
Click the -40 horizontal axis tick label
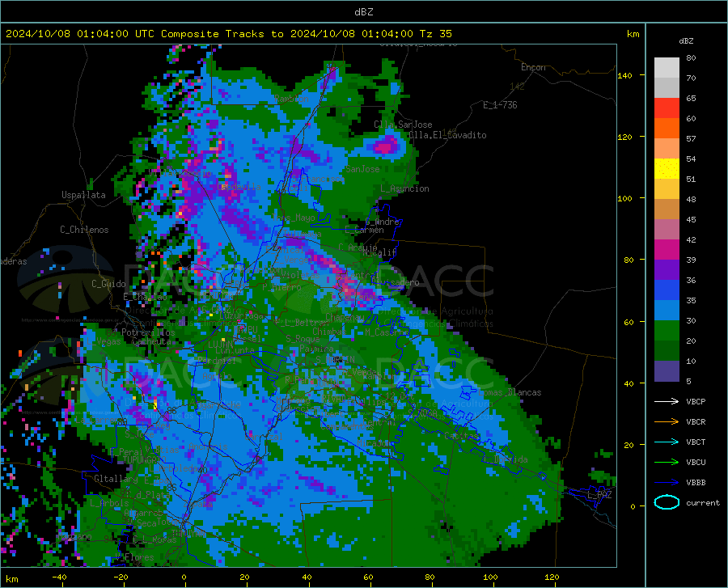[x=59, y=577]
